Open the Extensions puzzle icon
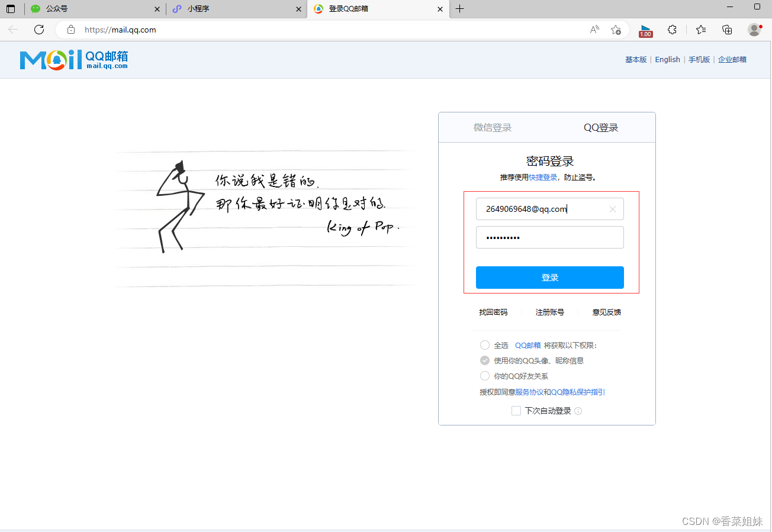 672,30
